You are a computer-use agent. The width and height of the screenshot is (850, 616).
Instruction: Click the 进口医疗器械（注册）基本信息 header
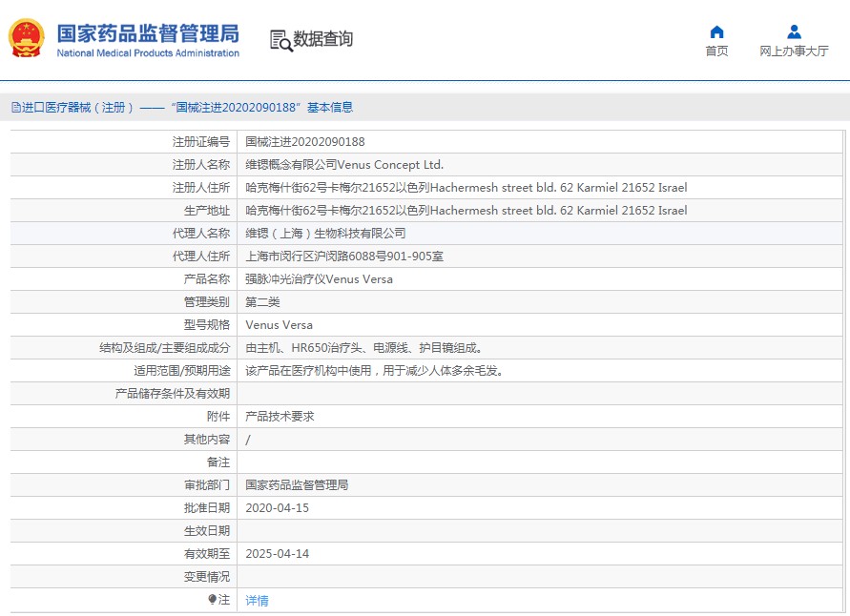[x=182, y=107]
